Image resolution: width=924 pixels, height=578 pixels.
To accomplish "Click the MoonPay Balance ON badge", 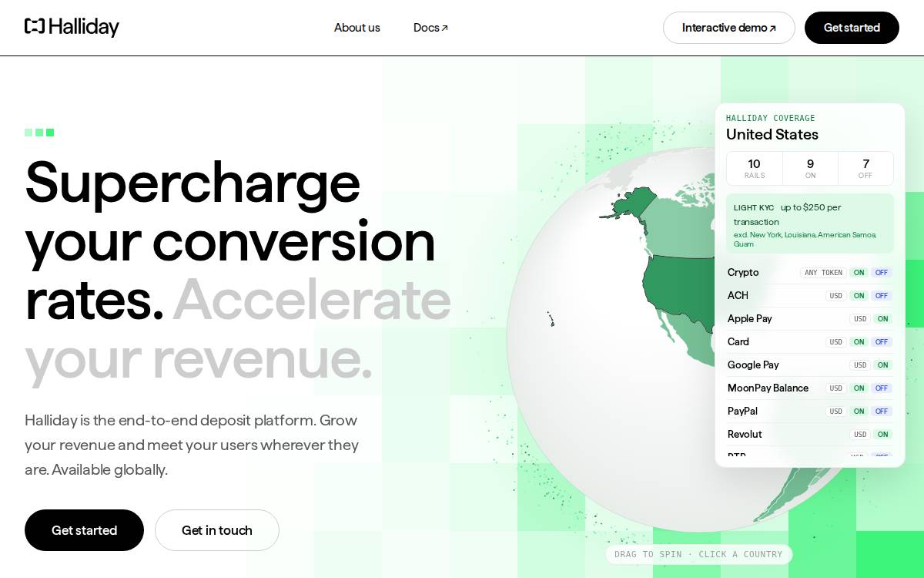I will [859, 388].
